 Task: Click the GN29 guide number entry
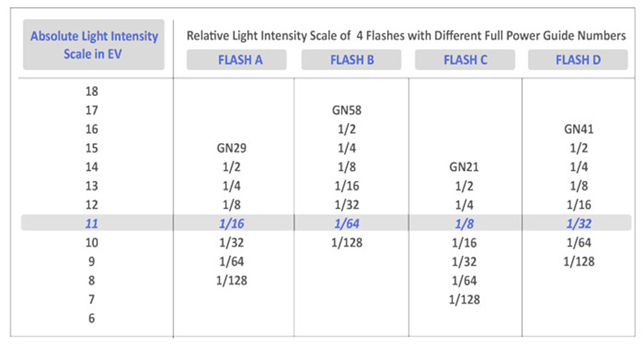pyautogui.click(x=232, y=148)
